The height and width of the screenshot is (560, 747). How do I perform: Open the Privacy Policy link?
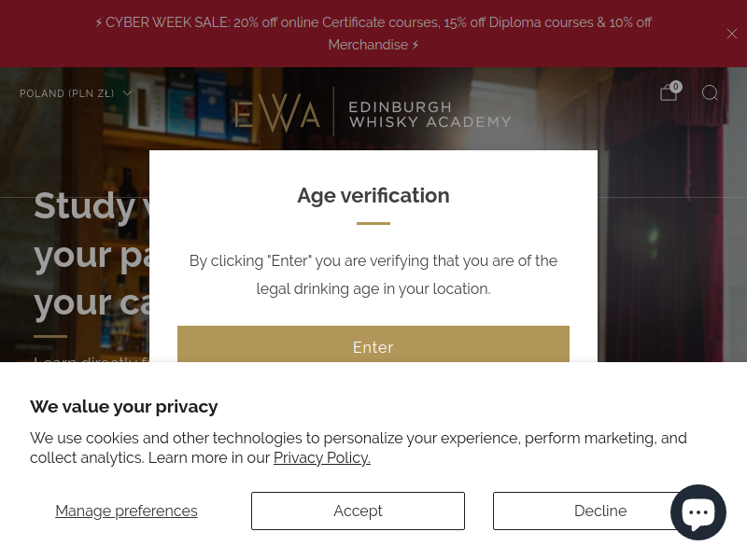click(321, 457)
